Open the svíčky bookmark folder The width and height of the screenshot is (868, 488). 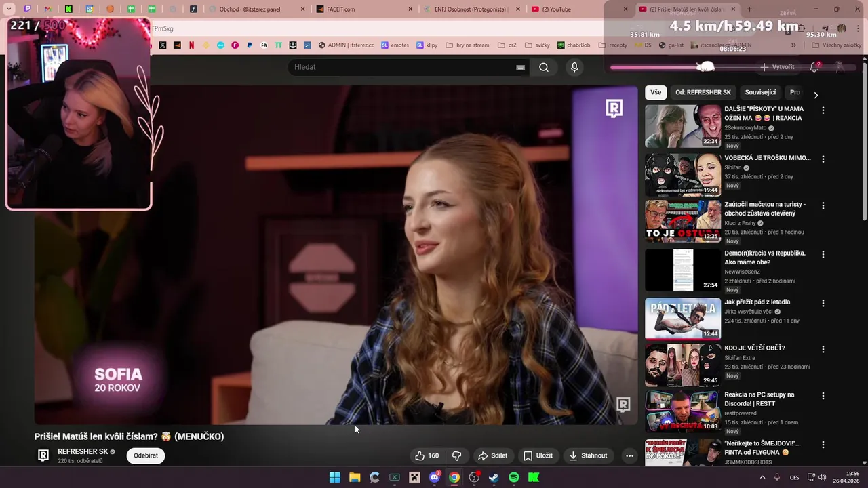coord(536,45)
